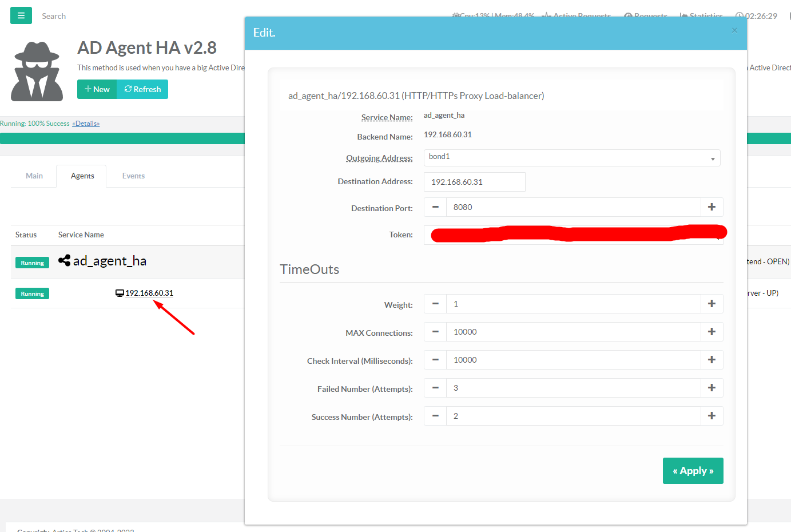Screen dimensions: 791x532
Task: Open the Details link
Action: pyautogui.click(x=86, y=124)
